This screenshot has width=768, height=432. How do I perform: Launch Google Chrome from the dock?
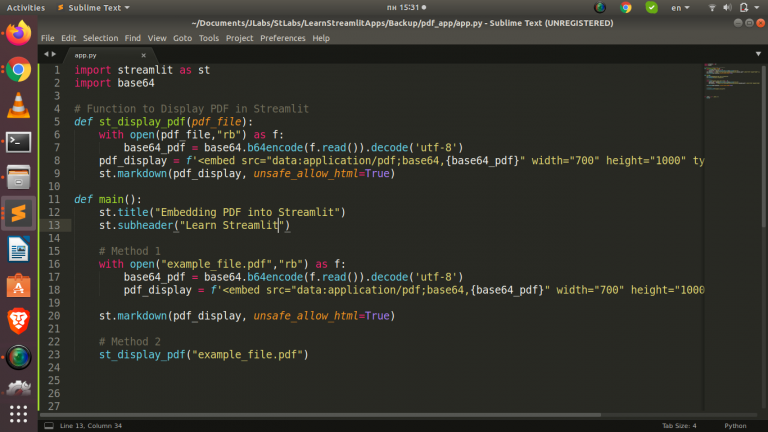18,69
